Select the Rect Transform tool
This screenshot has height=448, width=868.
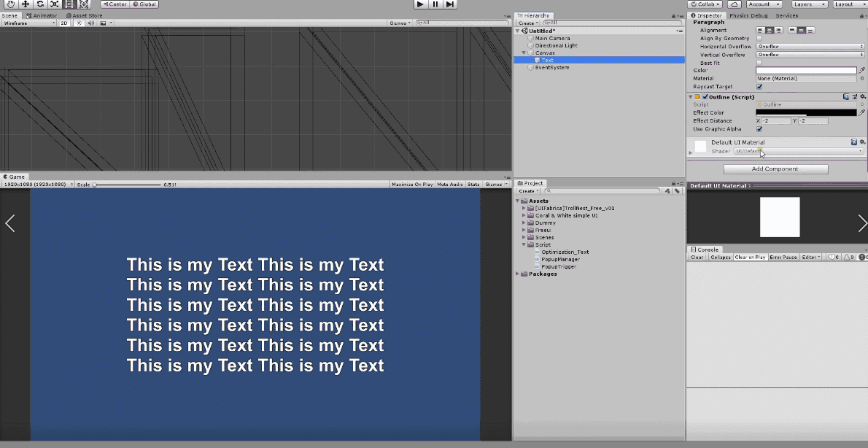click(69, 4)
